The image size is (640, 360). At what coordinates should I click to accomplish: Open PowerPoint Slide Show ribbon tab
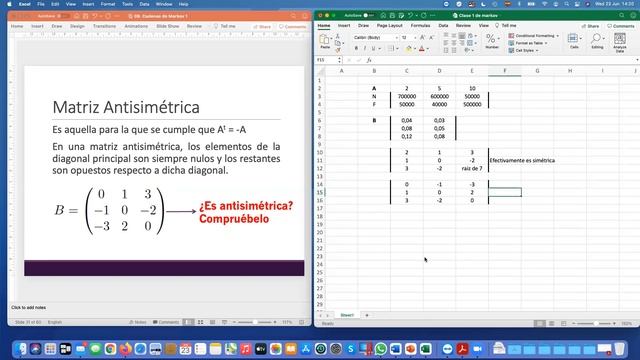168,26
